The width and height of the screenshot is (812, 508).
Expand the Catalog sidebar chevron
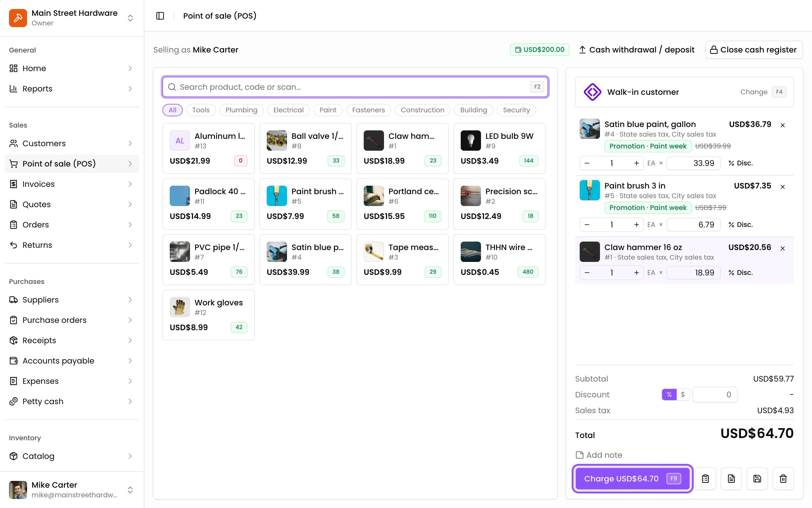tap(130, 456)
